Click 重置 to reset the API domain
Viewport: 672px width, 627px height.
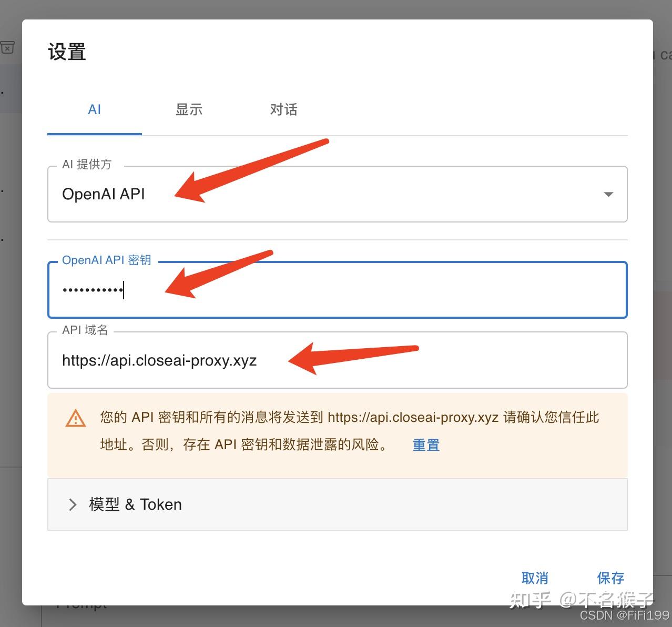[426, 444]
